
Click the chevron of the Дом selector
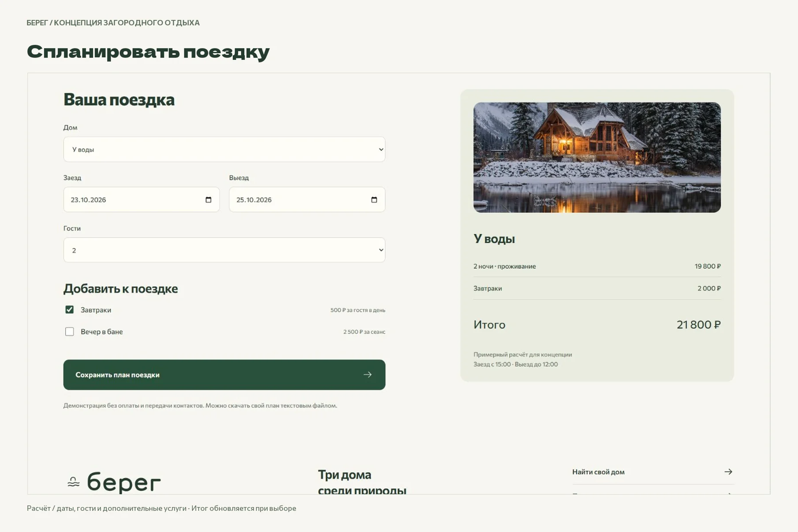[x=381, y=149]
